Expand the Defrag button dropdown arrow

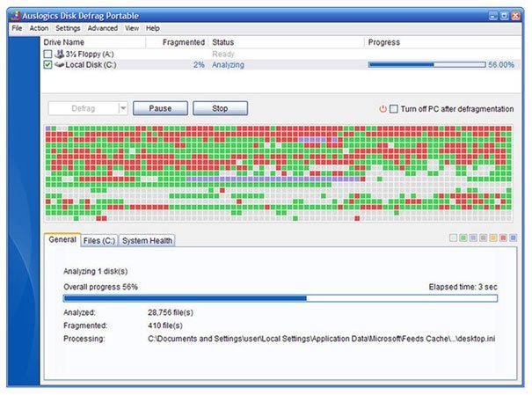coord(123,108)
